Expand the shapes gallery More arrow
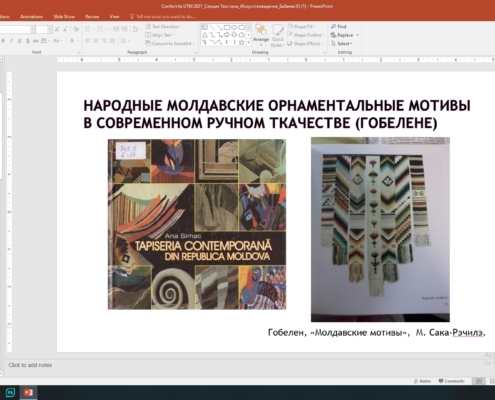495x400 pixels. pos(249,43)
